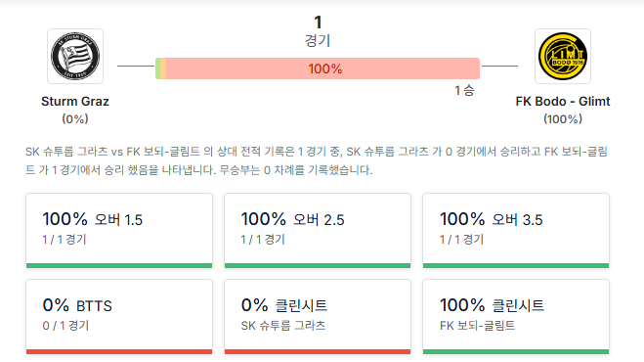Click the 1 경기 match count heading

[318, 31]
